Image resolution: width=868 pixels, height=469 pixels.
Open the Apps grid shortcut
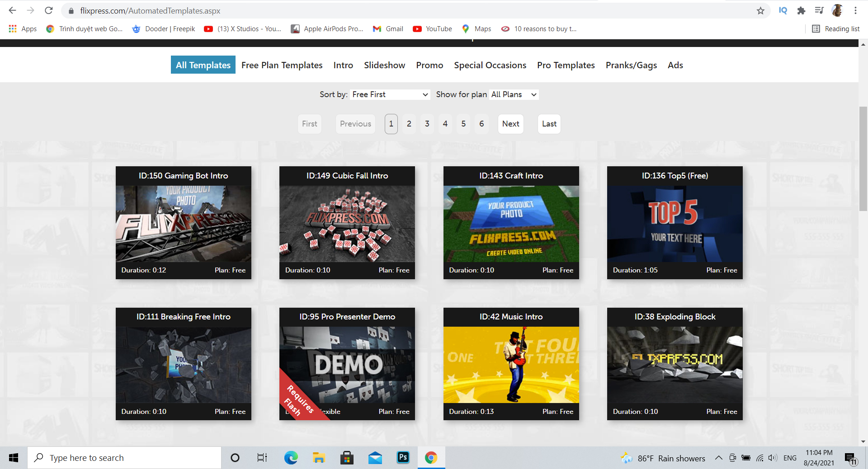[13, 29]
